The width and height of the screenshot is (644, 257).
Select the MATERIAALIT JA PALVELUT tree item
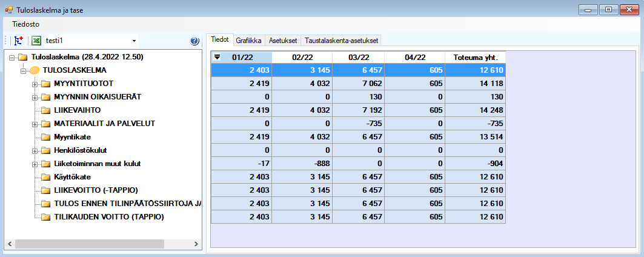[x=104, y=124]
